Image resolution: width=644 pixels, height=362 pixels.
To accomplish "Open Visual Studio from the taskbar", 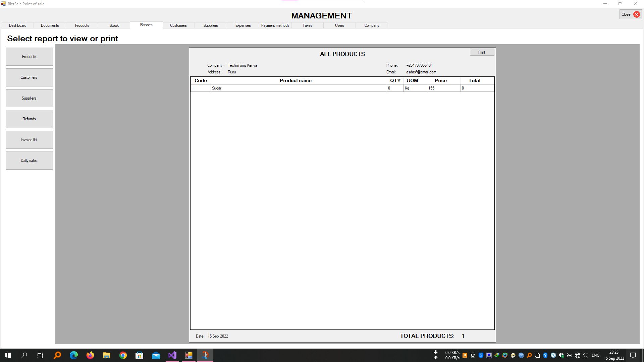I will 172,355.
